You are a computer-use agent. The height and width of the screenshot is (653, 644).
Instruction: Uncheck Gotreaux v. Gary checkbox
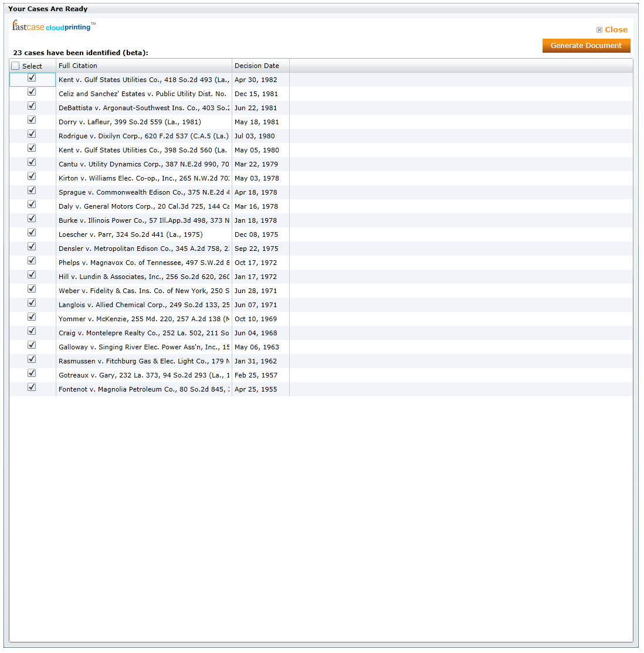pyautogui.click(x=32, y=373)
